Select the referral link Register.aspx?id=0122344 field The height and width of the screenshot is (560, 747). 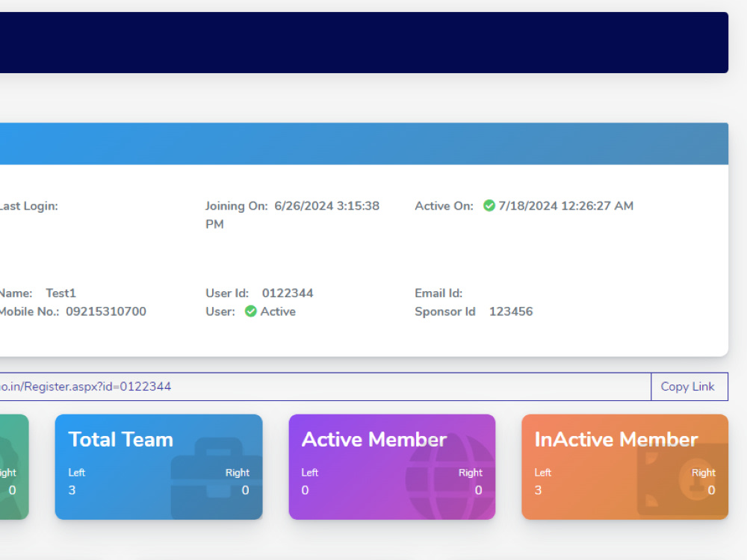(326, 387)
